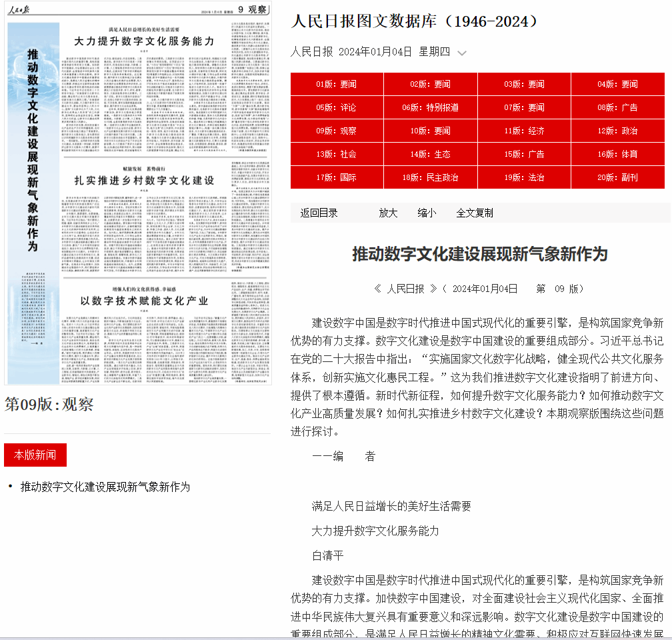Open page 19版: 法治
The width and height of the screenshot is (672, 640).
524,178
